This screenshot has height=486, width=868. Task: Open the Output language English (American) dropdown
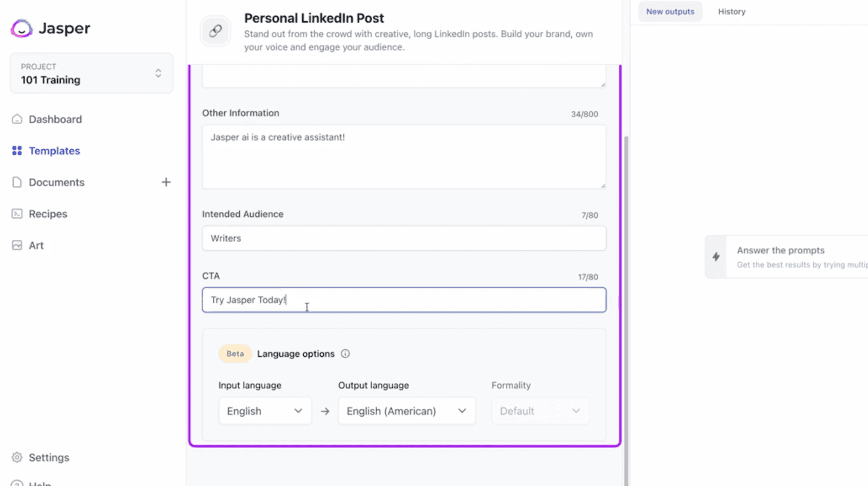[x=407, y=411]
